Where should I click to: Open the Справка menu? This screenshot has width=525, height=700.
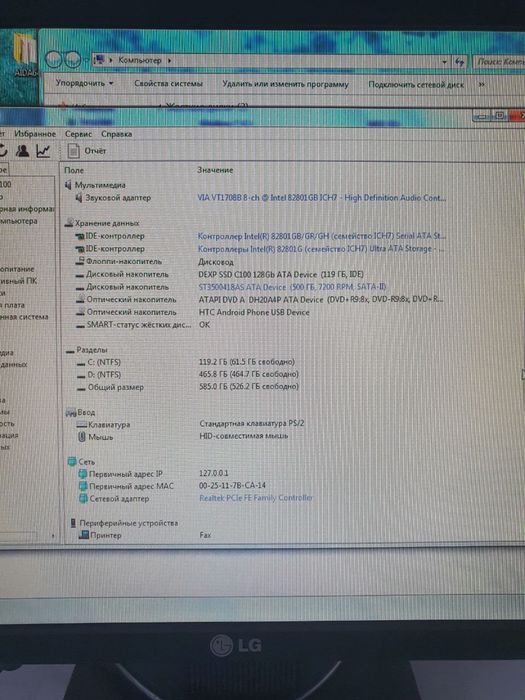click(x=117, y=134)
